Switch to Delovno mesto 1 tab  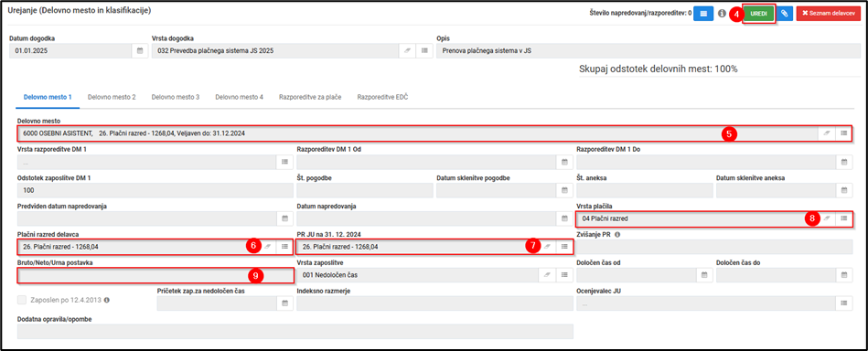point(48,97)
